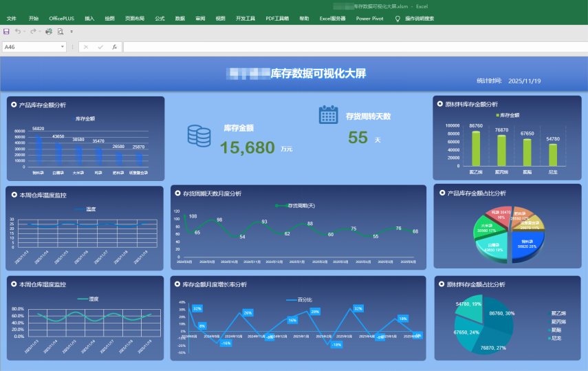This screenshot has width=588, height=371.
Task: Click the Undo arrow icon
Action: (18, 32)
